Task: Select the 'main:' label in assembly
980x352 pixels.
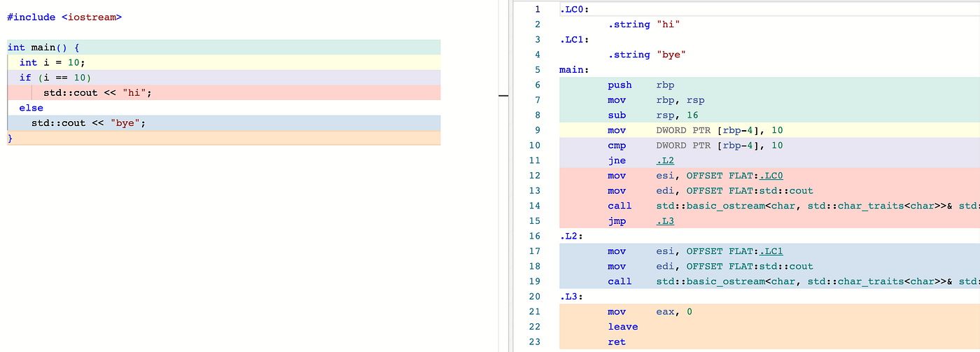Action: pos(574,70)
